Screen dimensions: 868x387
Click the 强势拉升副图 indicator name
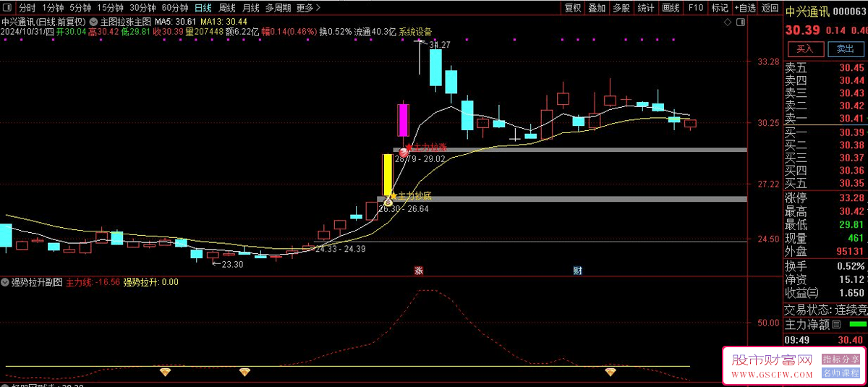[x=38, y=282]
